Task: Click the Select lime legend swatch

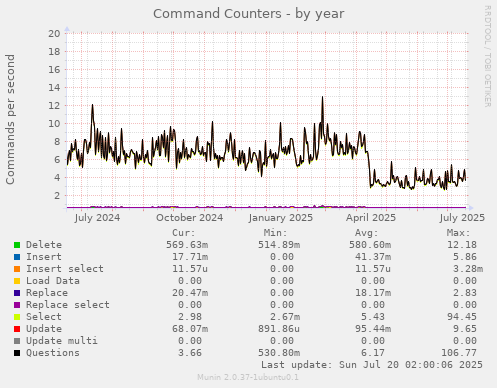Action: (17, 317)
